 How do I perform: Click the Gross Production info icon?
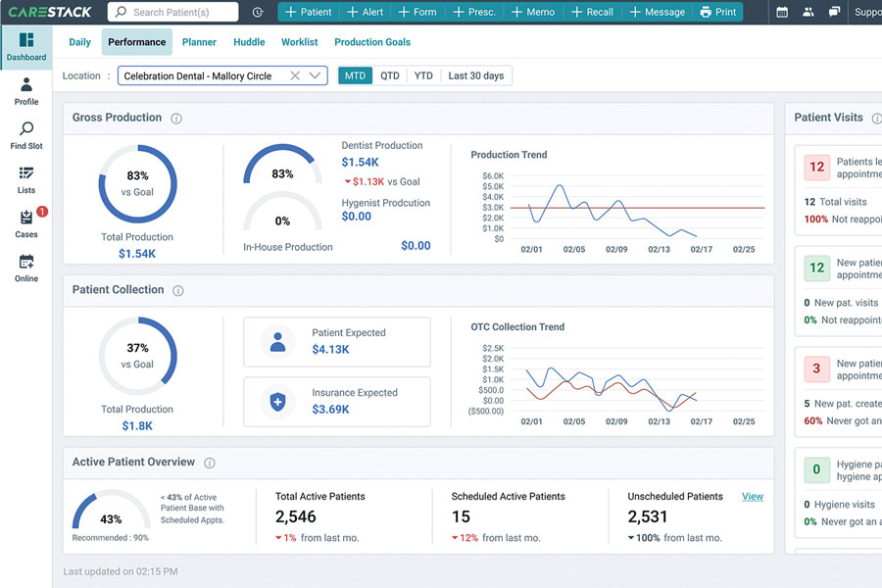pos(176,119)
